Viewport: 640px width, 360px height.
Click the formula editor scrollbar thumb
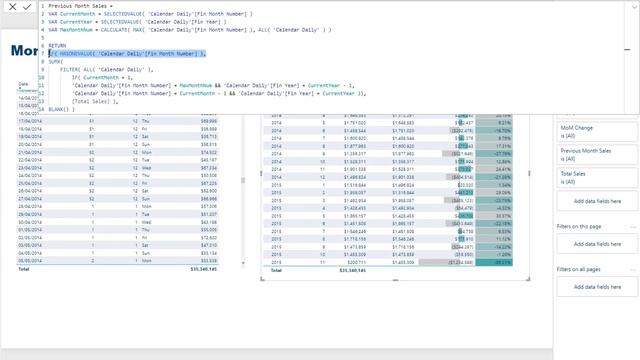pyautogui.click(x=627, y=49)
